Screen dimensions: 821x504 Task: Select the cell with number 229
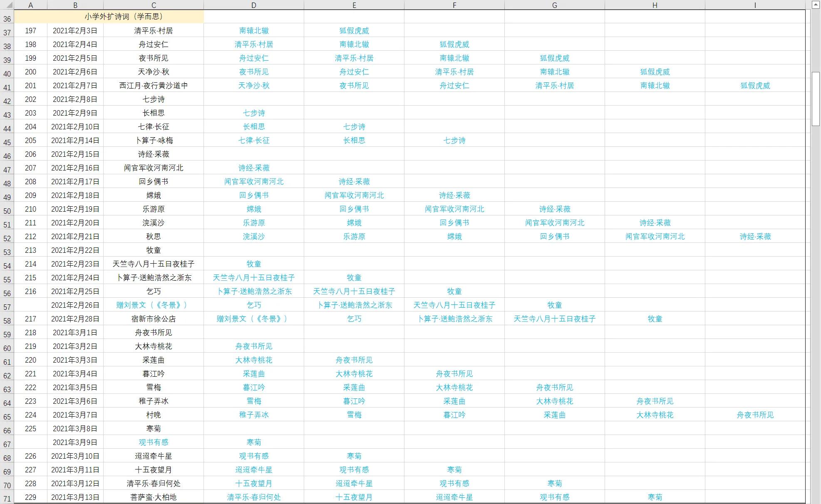tap(30, 497)
